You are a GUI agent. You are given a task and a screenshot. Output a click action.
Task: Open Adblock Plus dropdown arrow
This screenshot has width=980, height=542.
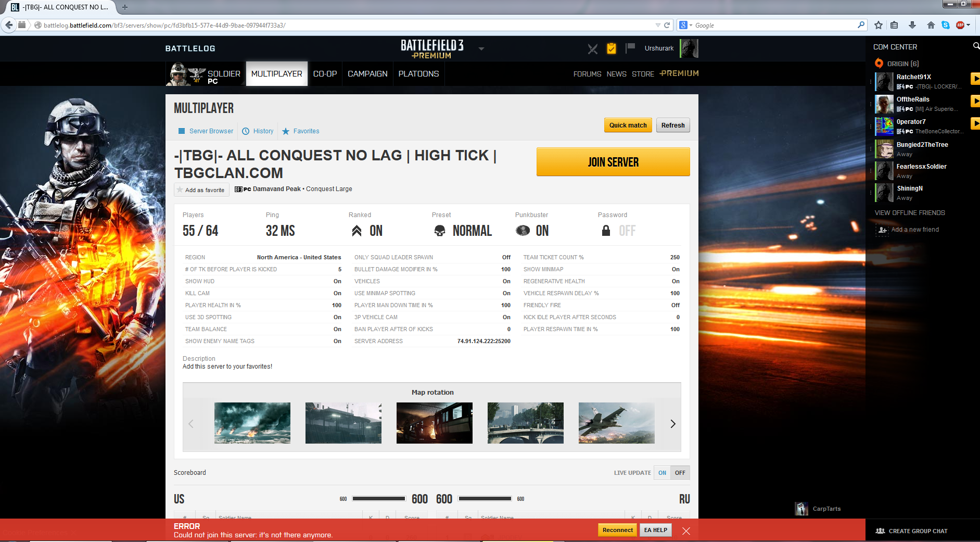pyautogui.click(x=968, y=25)
